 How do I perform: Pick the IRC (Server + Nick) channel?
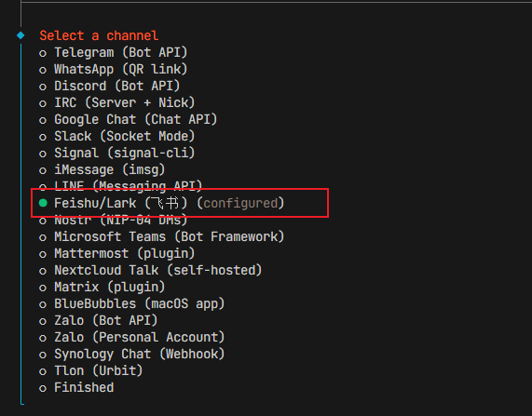tap(117, 102)
